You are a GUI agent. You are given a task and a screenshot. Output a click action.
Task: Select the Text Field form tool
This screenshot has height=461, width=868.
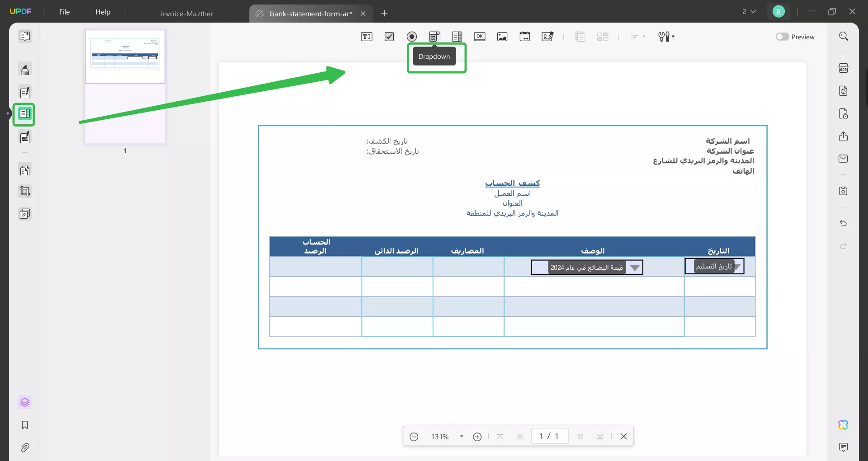click(367, 37)
